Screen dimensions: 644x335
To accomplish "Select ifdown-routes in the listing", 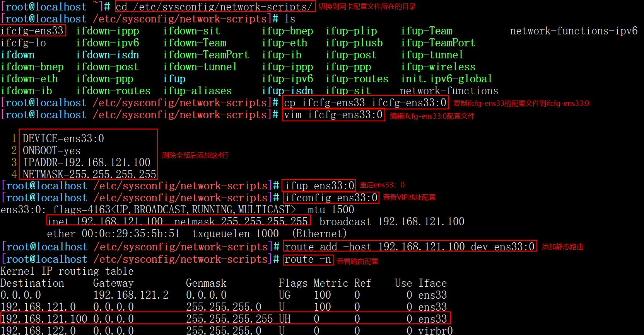I will tap(113, 91).
